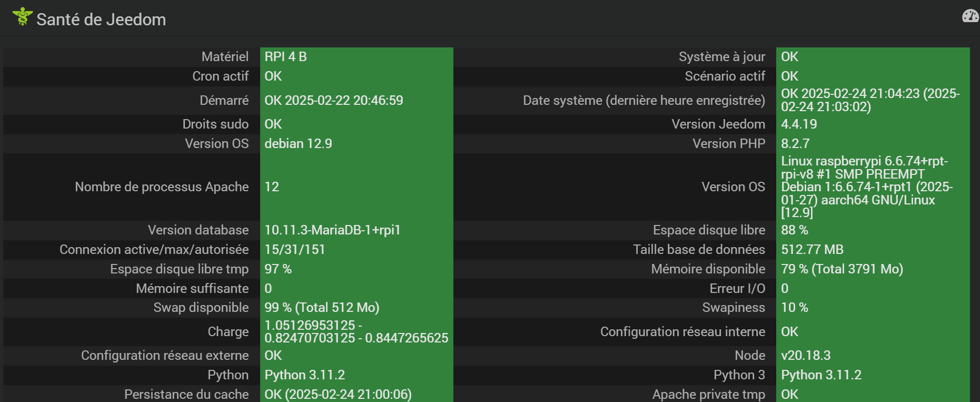Select the 'RPI 4 B' value

(x=285, y=56)
